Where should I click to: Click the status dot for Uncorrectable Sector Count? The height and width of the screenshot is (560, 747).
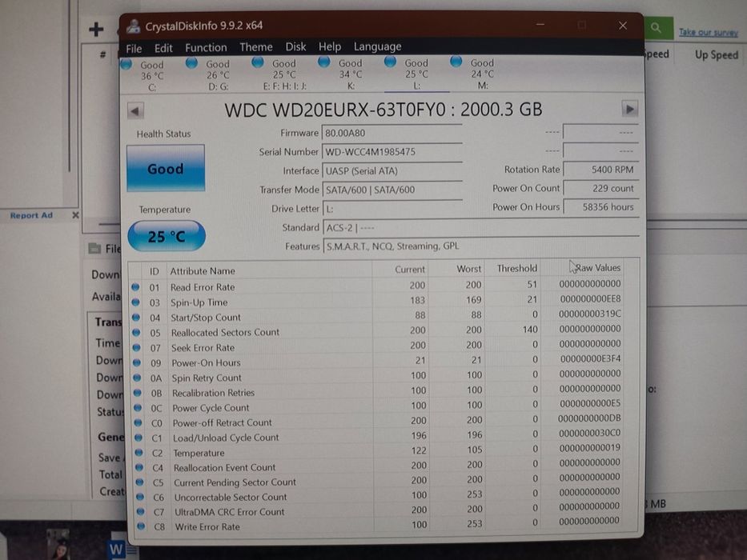pos(140,497)
